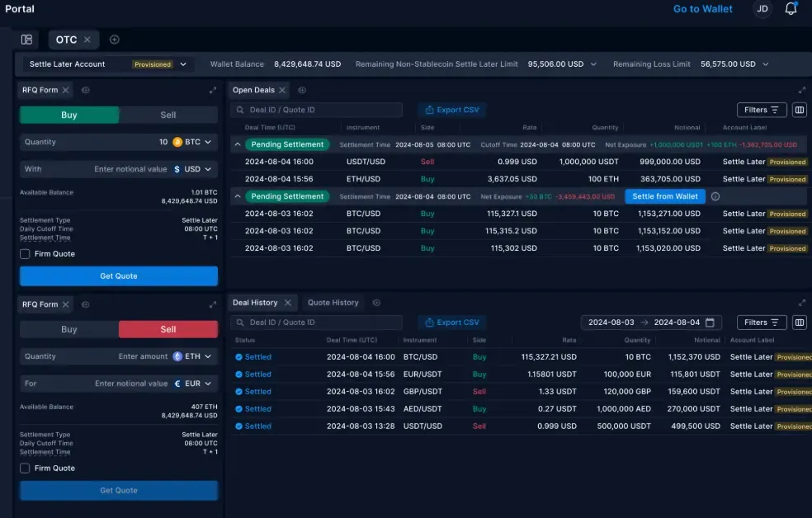Collapse the first Pending Settlement group
The width and height of the screenshot is (812, 518).
[x=237, y=144]
